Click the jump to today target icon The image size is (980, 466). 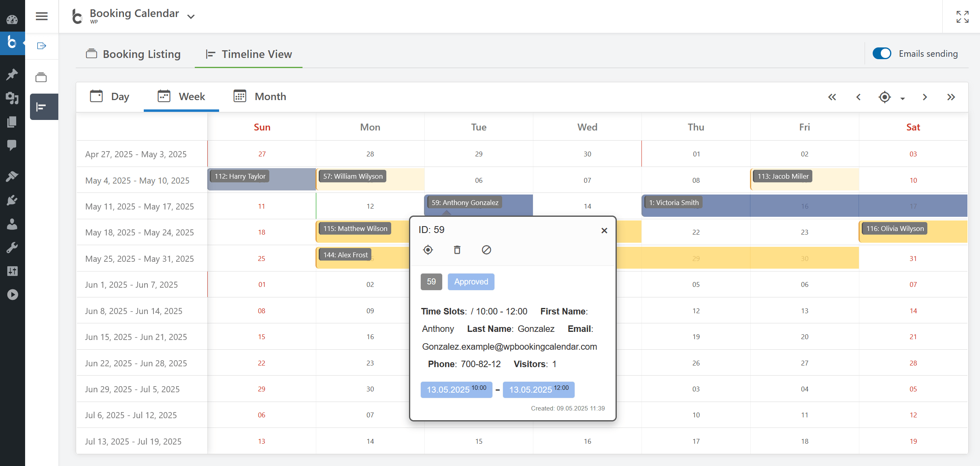tap(884, 97)
